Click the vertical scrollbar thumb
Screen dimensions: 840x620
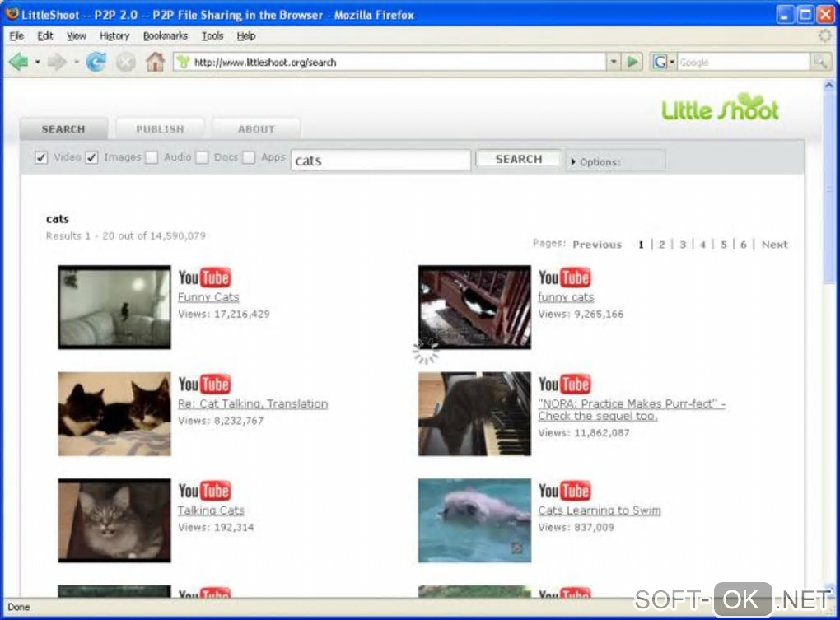[x=828, y=189]
